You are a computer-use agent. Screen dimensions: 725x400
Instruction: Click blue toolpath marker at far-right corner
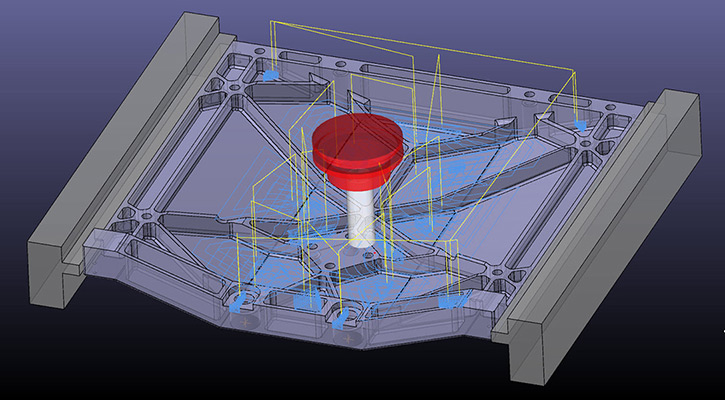(581, 125)
